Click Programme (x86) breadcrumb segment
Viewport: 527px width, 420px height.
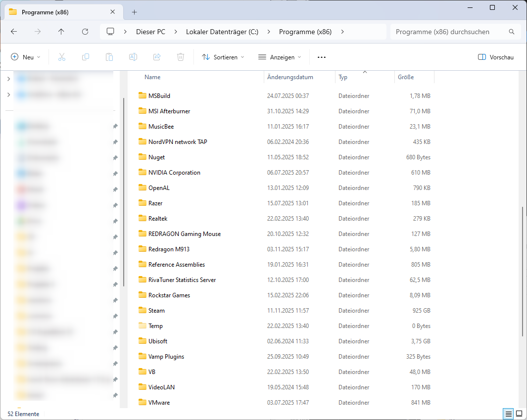[x=305, y=32]
